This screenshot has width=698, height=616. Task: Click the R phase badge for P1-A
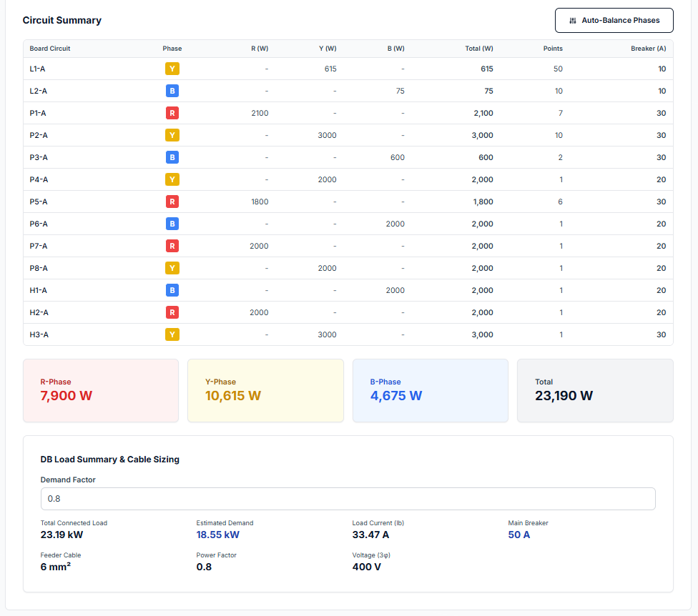[x=172, y=113]
